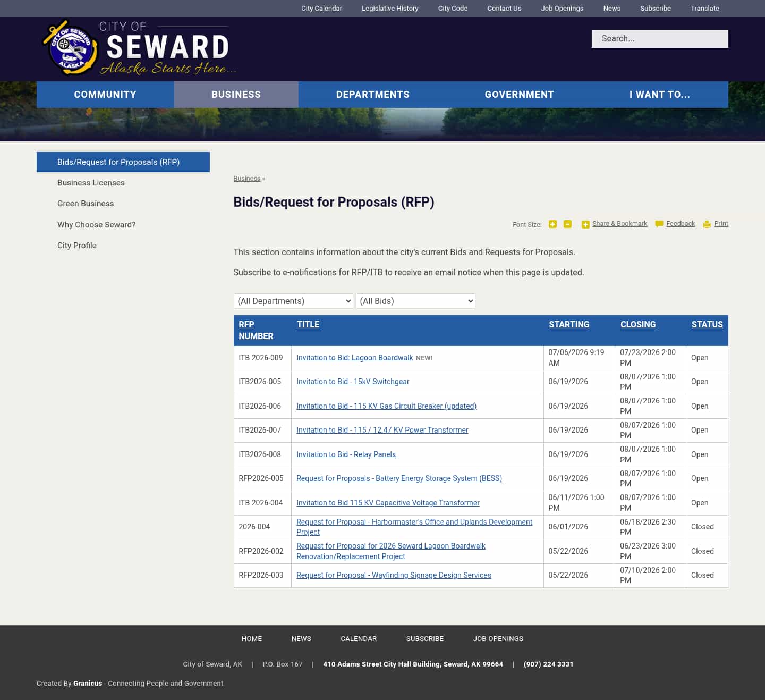Click the (907) 224 3331 phone number
765x700 pixels.
pos(548,664)
